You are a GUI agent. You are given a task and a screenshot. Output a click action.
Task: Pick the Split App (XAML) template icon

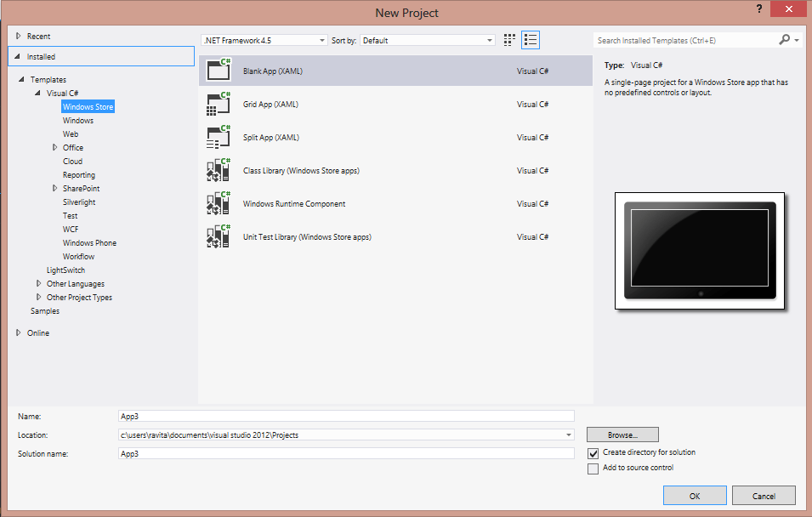click(x=218, y=137)
